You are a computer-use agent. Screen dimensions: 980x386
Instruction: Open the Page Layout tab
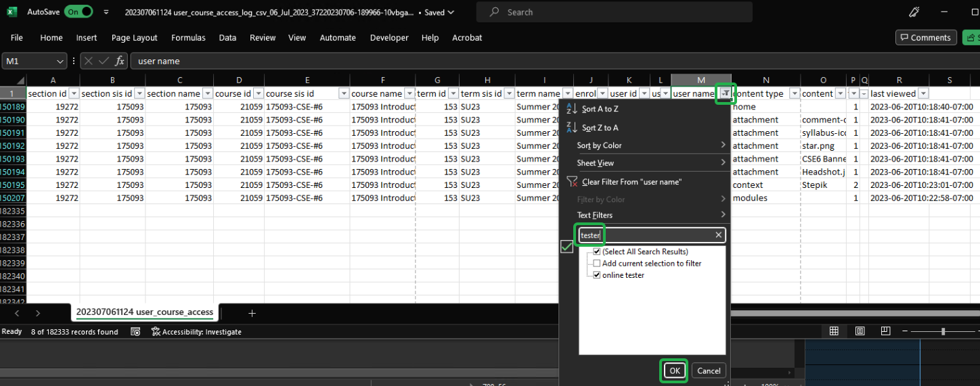point(135,38)
